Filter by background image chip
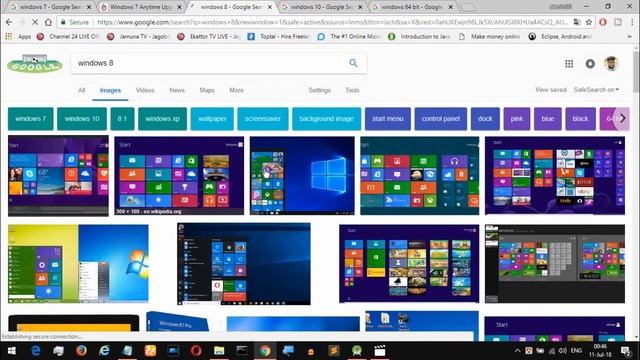The width and height of the screenshot is (640, 360). (x=327, y=119)
